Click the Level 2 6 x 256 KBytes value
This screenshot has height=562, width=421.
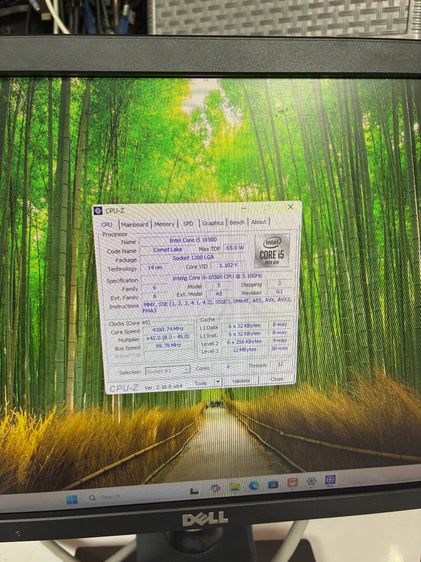(x=244, y=342)
